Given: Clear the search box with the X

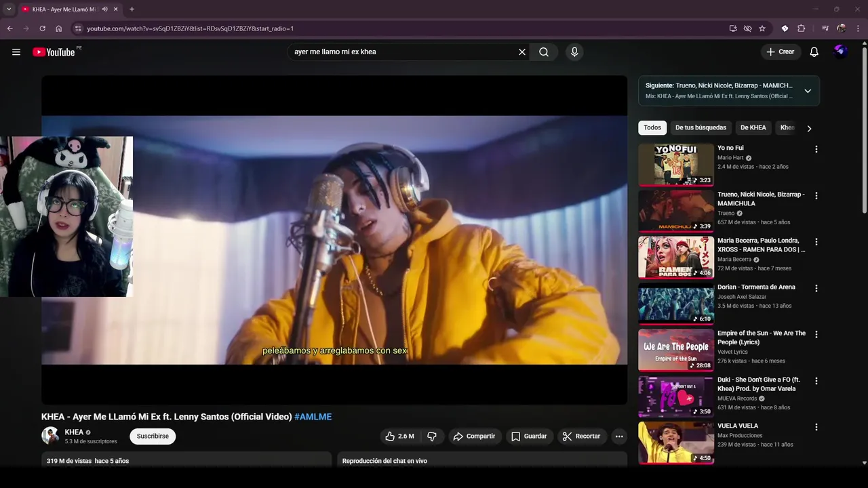Looking at the screenshot, I should [522, 52].
